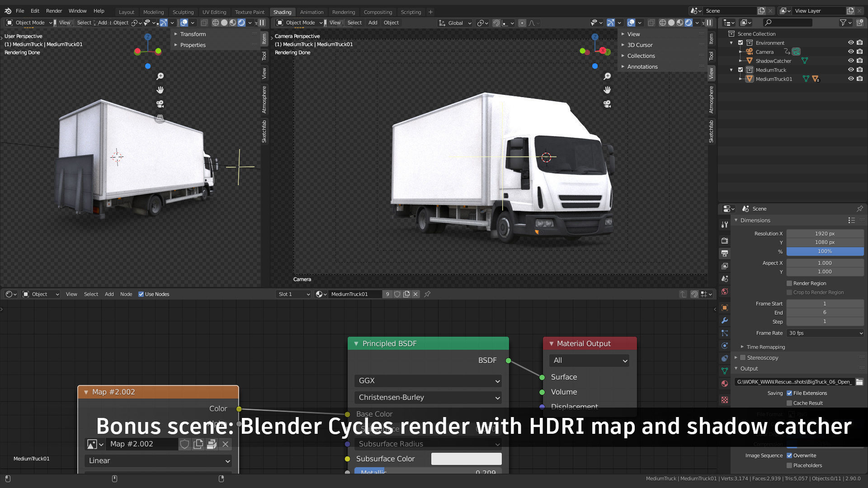868x488 pixels.
Task: Pin the properties editor with pin icon
Action: coord(859,209)
